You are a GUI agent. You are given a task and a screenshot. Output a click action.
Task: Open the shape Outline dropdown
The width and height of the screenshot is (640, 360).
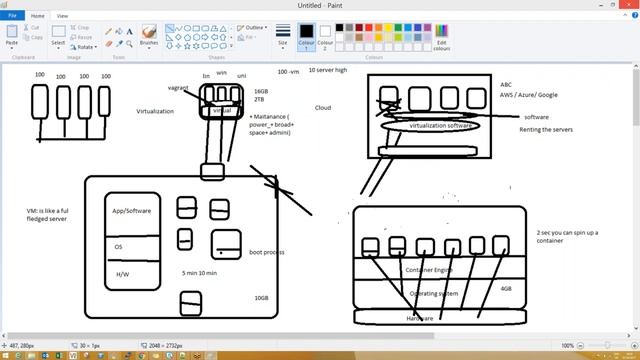pos(252,27)
